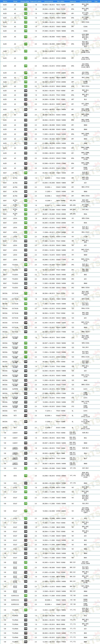The height and width of the screenshot is (644, 100).
Task: Click PB icon in VW Eos 110kW BVY row
Action: point(25,468)
